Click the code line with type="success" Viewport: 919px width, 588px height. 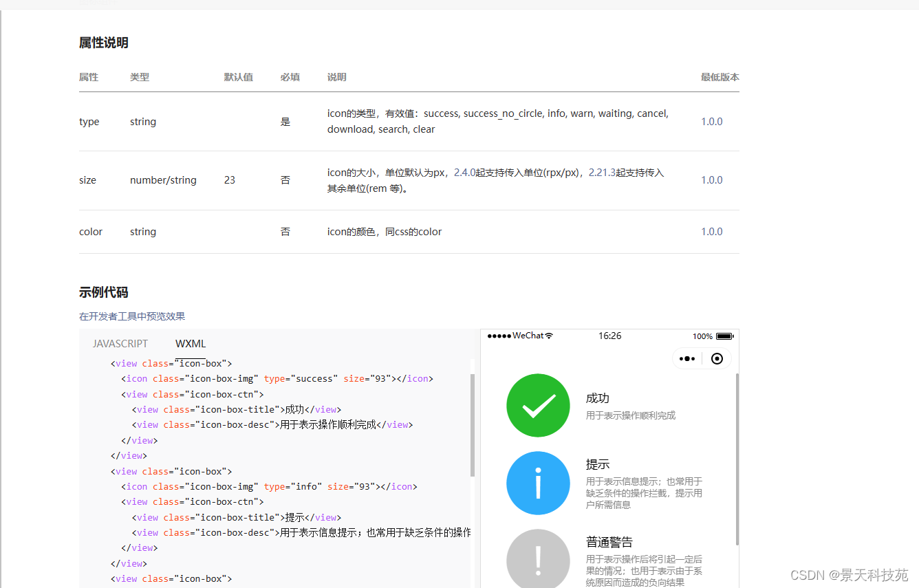[x=277, y=378]
